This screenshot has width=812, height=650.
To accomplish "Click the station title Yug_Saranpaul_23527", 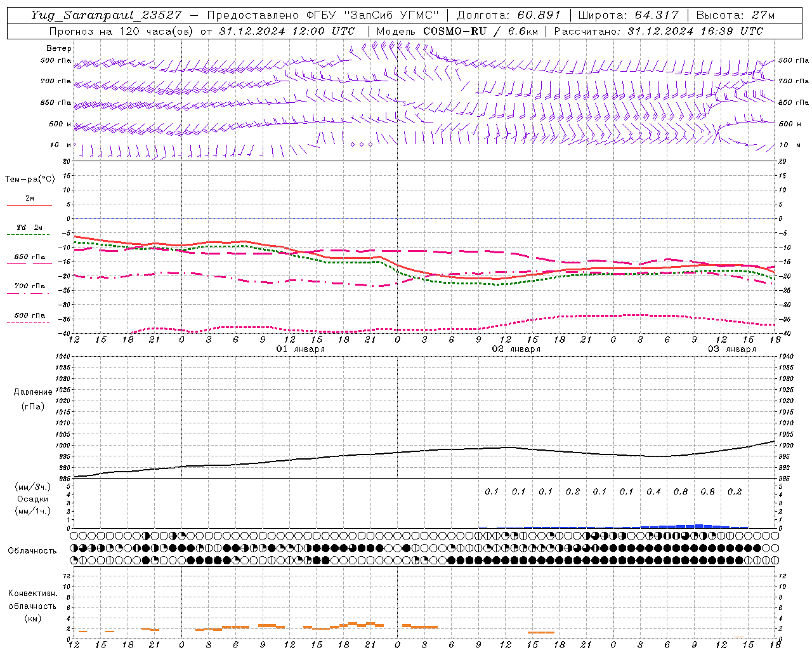I will coord(106,15).
